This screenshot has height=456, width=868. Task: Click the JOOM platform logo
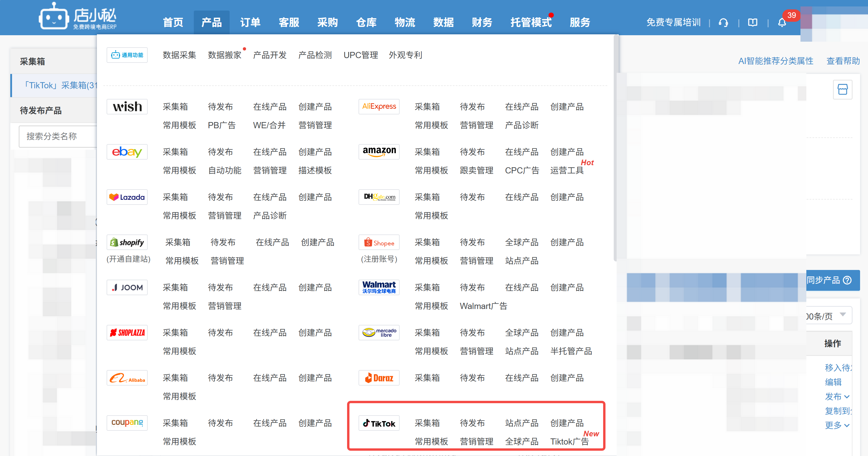[x=127, y=287]
